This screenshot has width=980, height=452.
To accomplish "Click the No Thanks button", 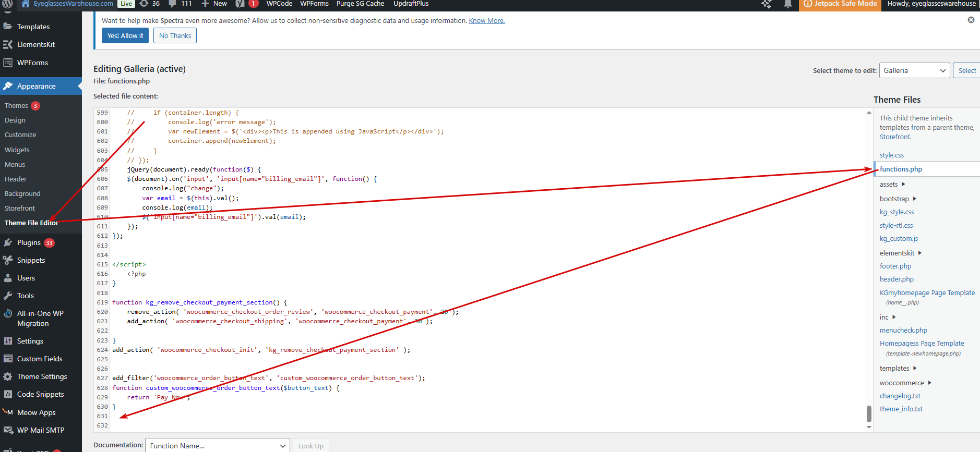I will click(175, 35).
